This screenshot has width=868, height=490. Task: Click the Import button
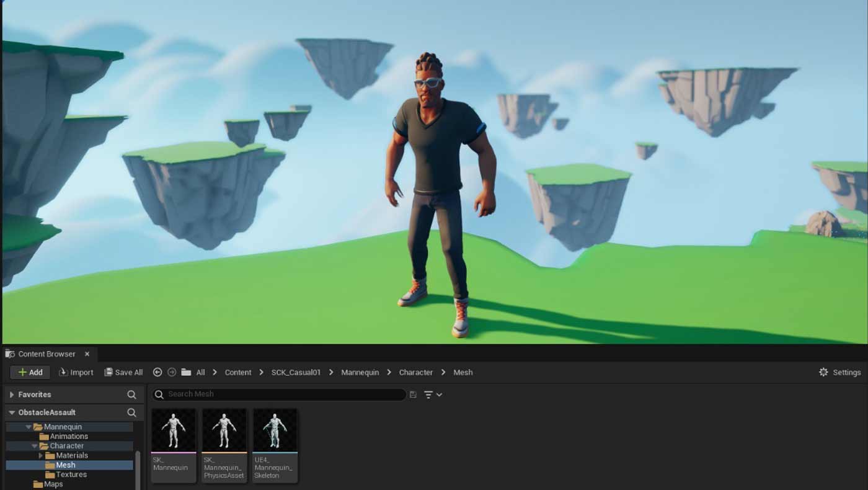[76, 372]
